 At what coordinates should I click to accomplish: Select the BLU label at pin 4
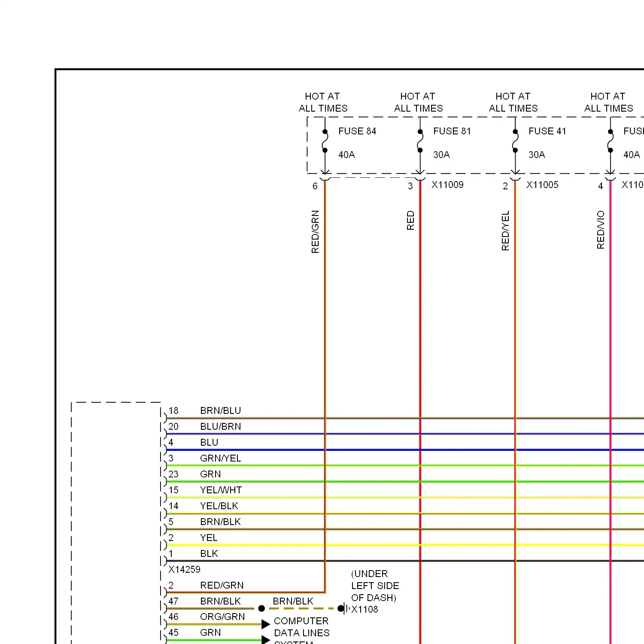pos(209,443)
